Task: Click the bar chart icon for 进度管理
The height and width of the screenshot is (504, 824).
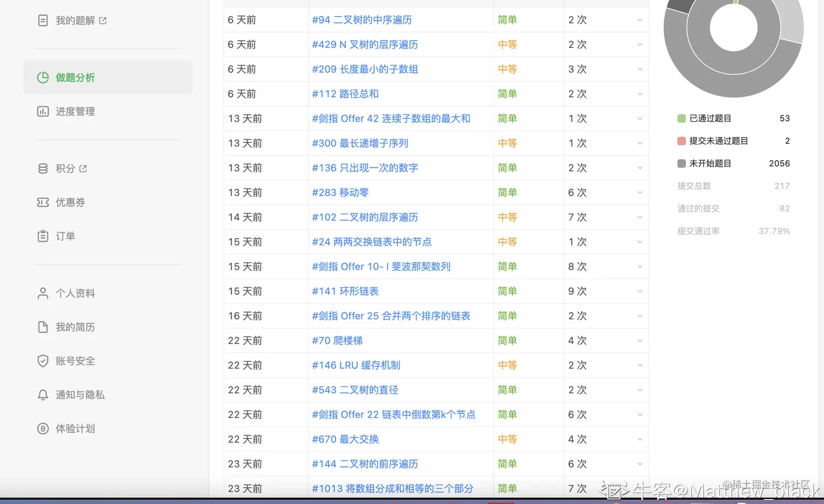Action: click(x=43, y=111)
